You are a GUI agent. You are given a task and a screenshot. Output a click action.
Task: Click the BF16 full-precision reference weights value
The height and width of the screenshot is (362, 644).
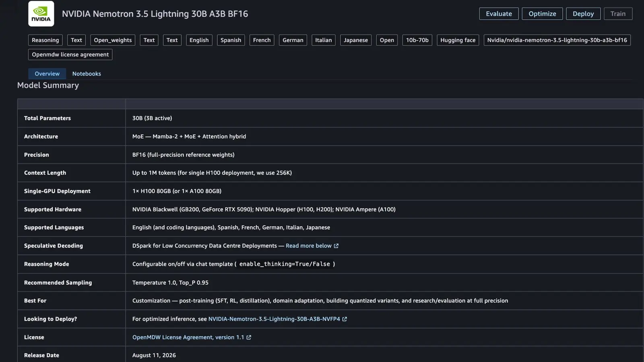tap(184, 155)
